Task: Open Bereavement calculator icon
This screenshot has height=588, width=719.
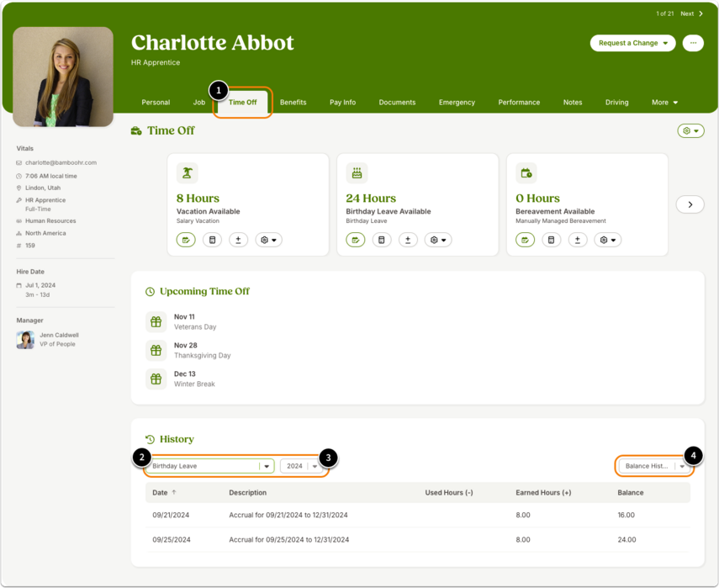Action: pos(551,240)
